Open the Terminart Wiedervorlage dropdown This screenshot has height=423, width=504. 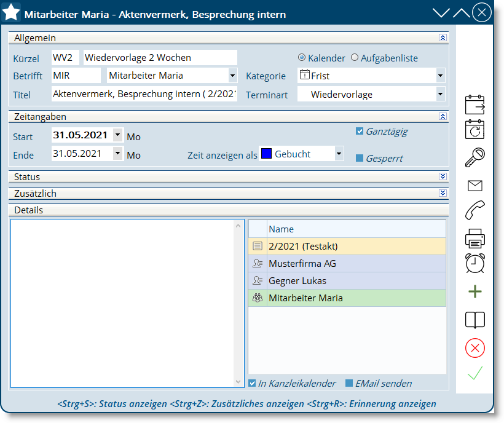[x=440, y=94]
